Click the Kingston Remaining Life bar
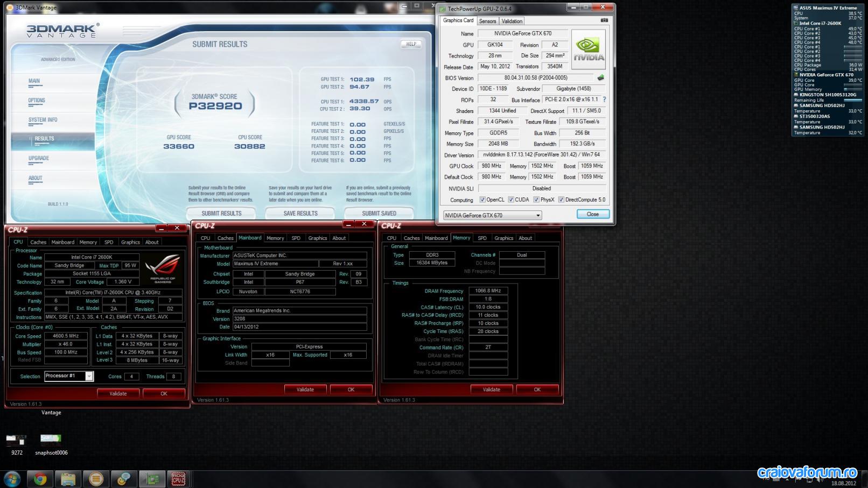This screenshot has width=868, height=488. point(852,100)
